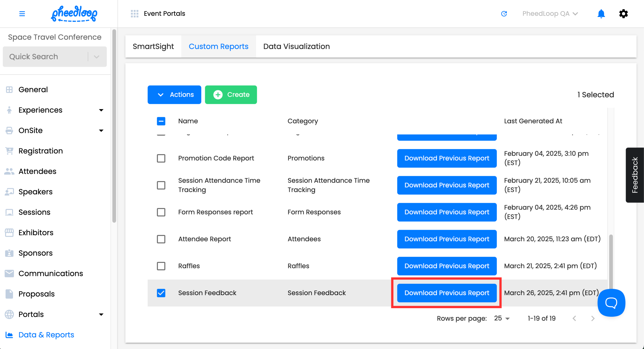Toggle the select-all header checkbox
The image size is (644, 349).
(x=161, y=121)
